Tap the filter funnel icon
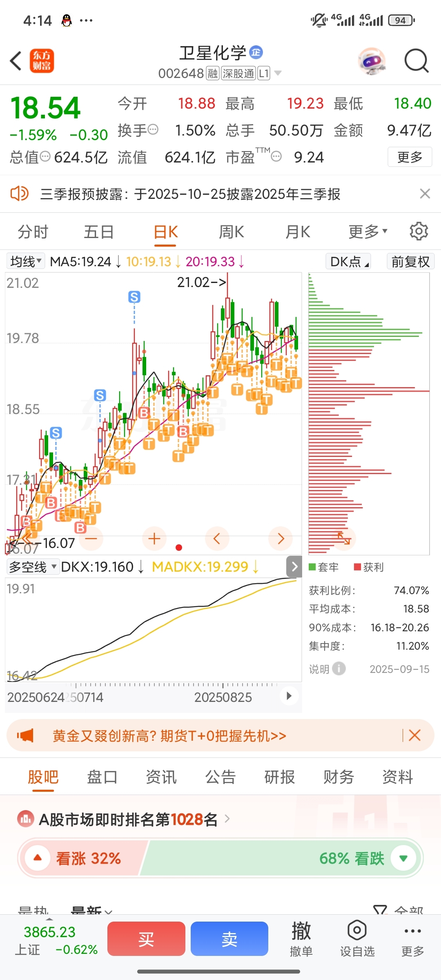 click(380, 910)
